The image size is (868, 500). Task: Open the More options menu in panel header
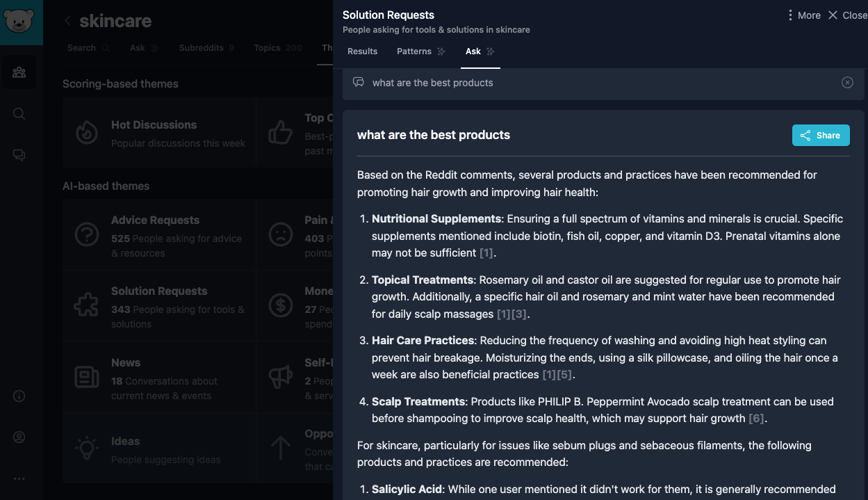(803, 15)
